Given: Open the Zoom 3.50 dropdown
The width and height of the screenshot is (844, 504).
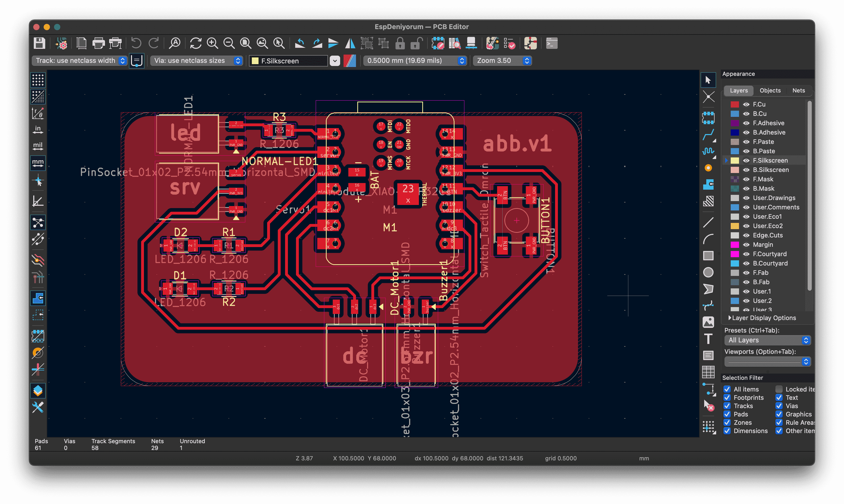Looking at the screenshot, I should pyautogui.click(x=502, y=61).
